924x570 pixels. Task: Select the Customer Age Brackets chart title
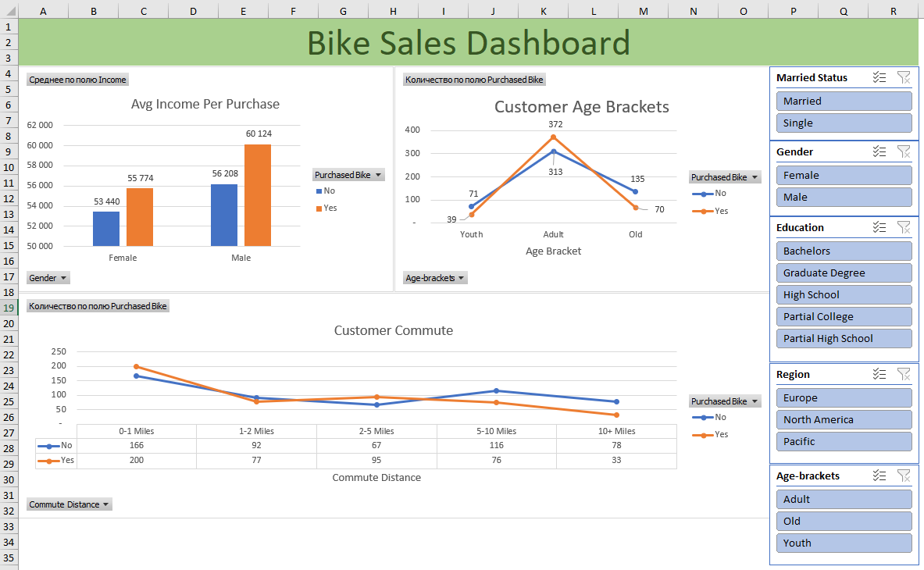click(x=581, y=107)
